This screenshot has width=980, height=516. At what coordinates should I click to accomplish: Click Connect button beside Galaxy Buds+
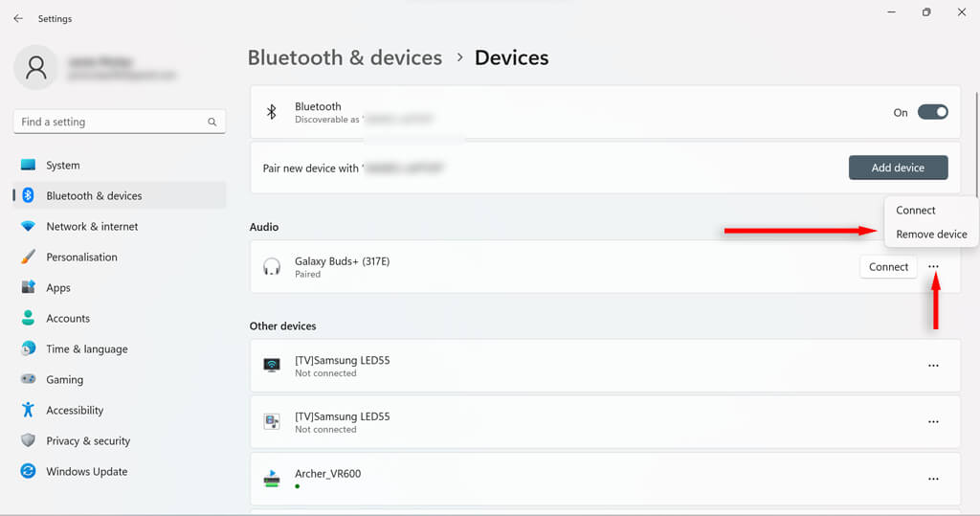click(888, 267)
